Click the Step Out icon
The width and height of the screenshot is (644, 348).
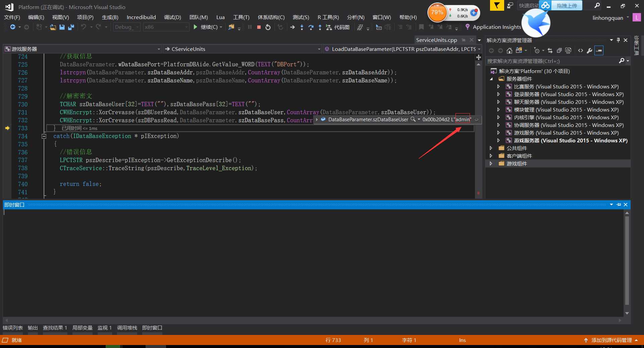[x=320, y=27]
